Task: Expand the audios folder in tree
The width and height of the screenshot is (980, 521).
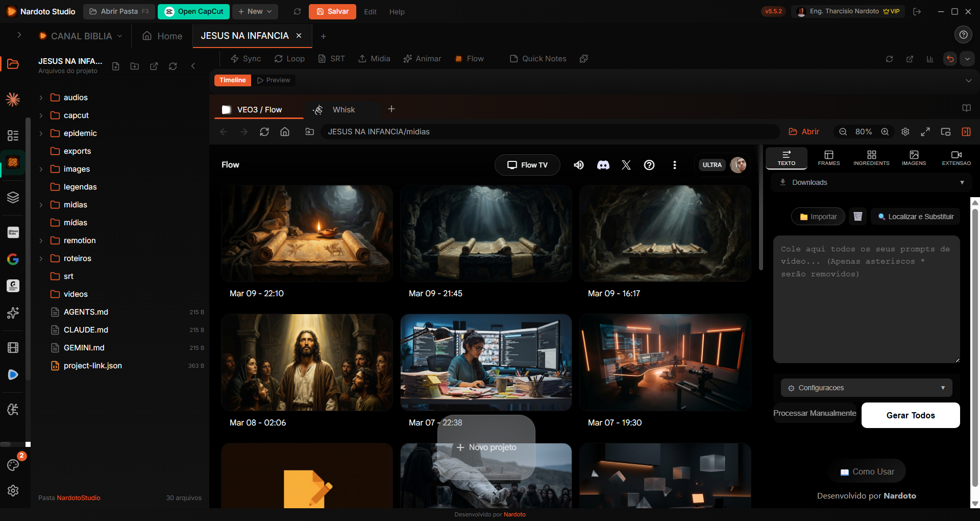Action: [x=41, y=98]
